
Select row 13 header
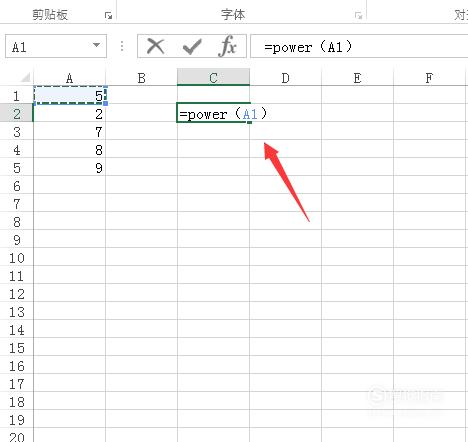[16, 312]
